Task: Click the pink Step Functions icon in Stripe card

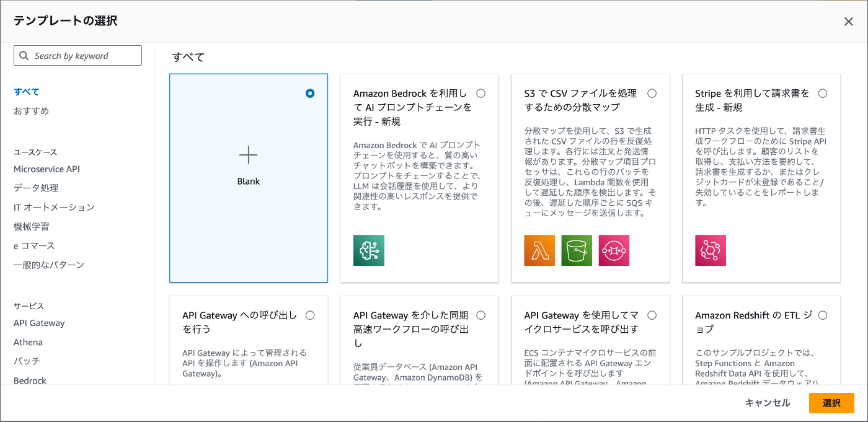Action: [x=711, y=250]
